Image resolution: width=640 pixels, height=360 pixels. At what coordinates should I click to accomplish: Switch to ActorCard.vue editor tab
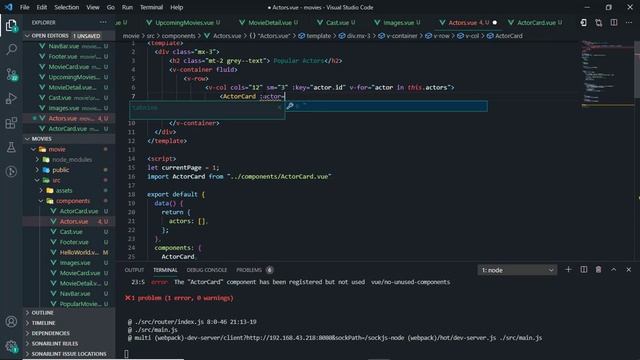coord(536,22)
